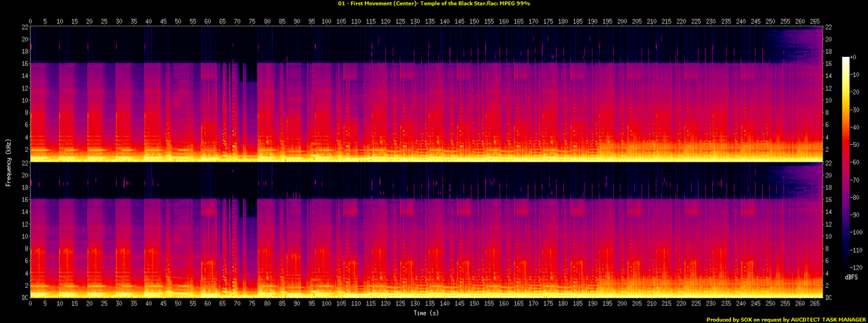Screen dimensions: 868x323
Task: Click the '50' tick on the time axis under the title
Action: click(178, 21)
